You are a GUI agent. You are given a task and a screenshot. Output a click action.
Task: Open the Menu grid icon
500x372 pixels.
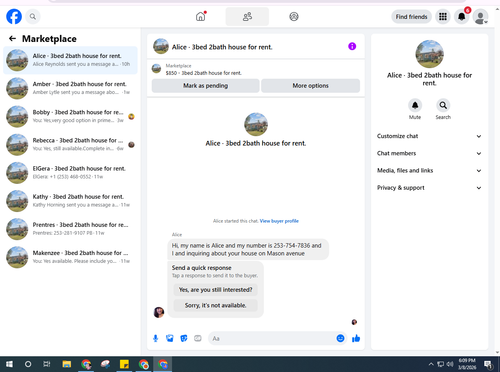click(x=443, y=16)
